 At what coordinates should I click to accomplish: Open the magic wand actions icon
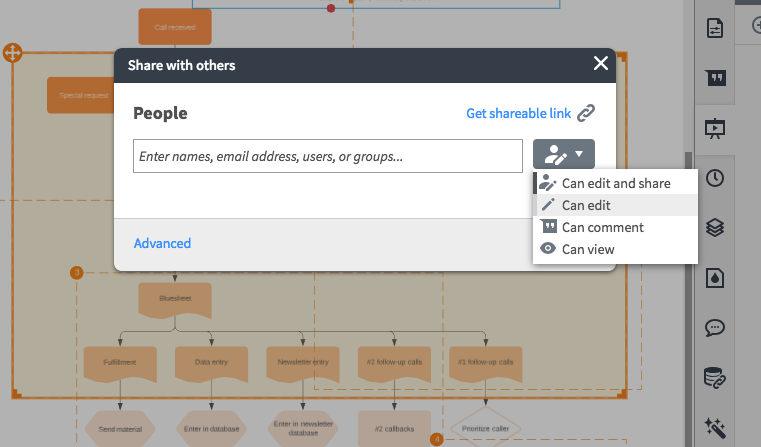pos(715,428)
